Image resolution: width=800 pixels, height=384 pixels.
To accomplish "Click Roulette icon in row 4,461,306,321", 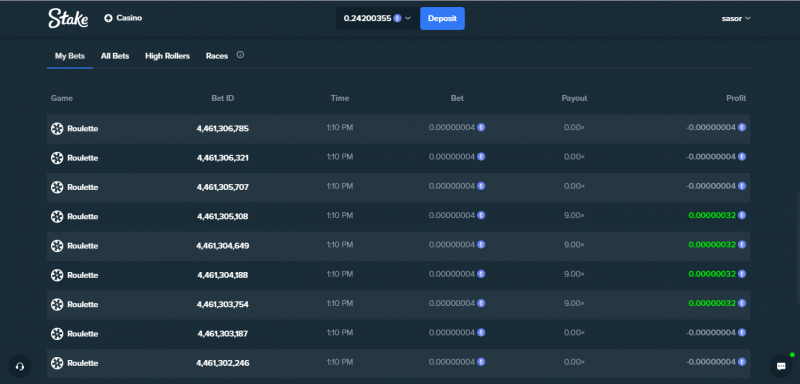I will (57, 158).
